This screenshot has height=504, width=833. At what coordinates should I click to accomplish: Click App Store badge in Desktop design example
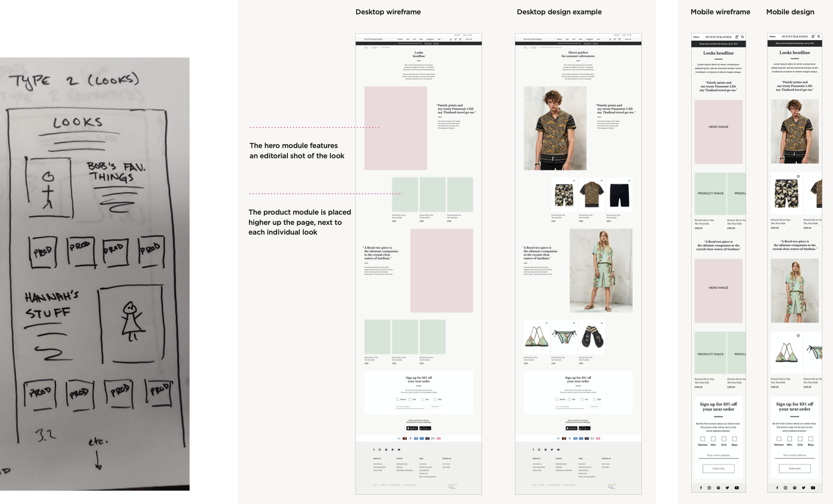(x=571, y=428)
